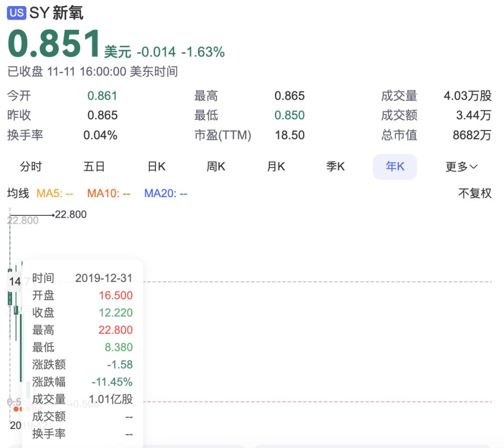Click the tooltip 成交量 value 1.01亿股
The image size is (504, 448).
(x=111, y=399)
